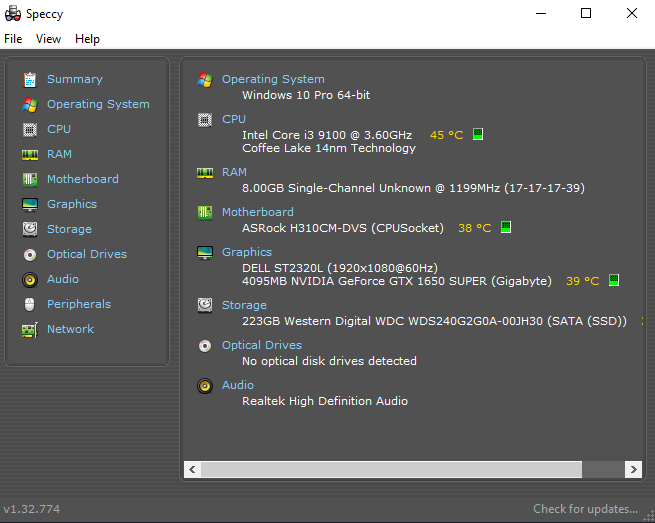Click the Graphics monitor icon in main panel
The width and height of the screenshot is (655, 523).
205,253
